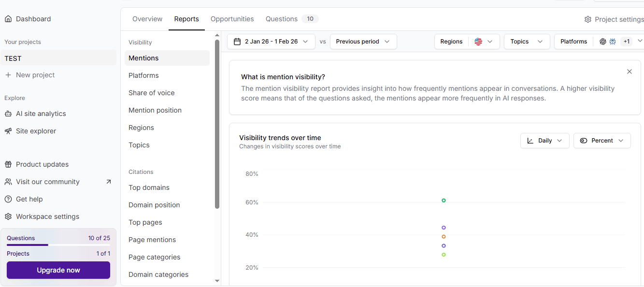Screen dimensions: 644x287
Task: Click the toggle icon in Percent selector
Action: (584, 141)
